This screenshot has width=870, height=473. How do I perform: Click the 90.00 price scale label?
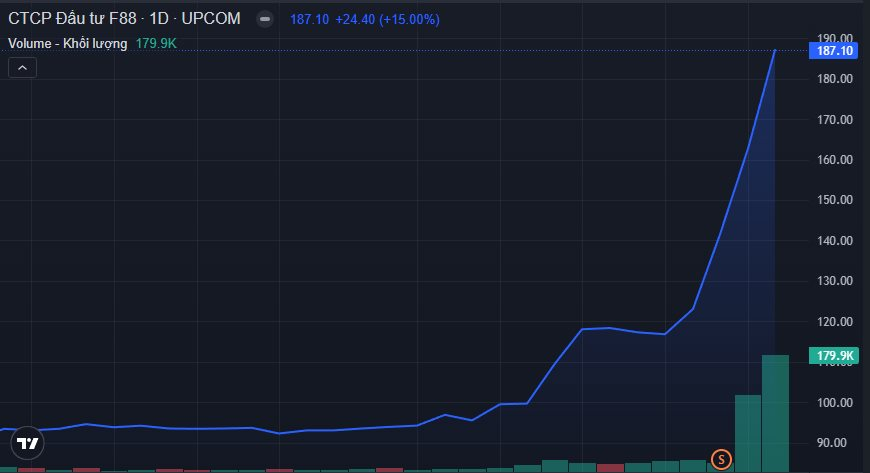836,443
